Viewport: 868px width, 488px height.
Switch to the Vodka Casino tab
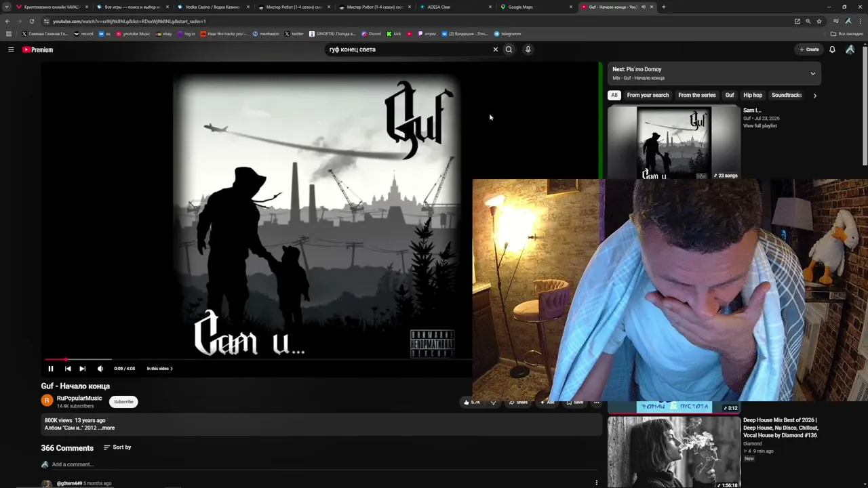(x=213, y=7)
